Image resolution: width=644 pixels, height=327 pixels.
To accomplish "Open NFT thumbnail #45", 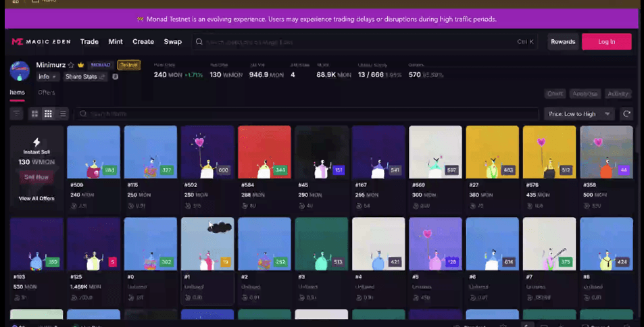I will 322,152.
